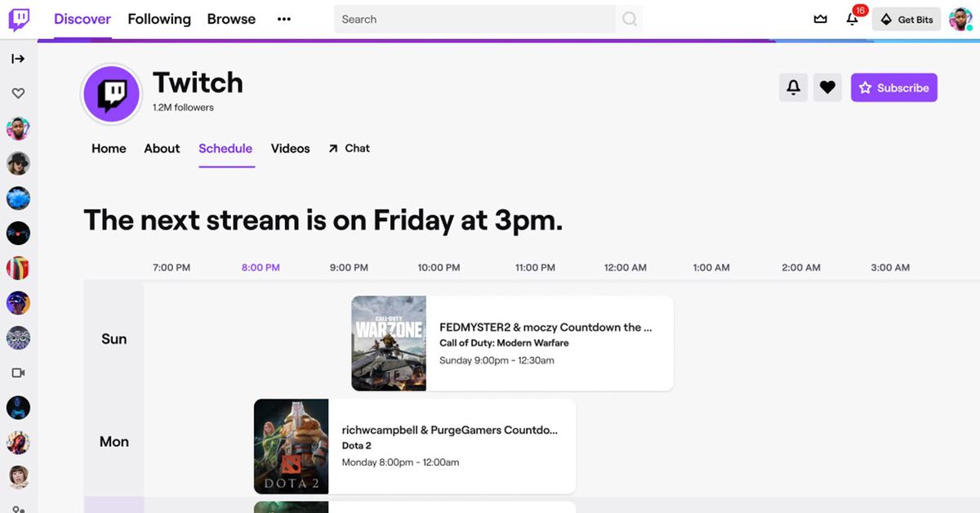The image size is (980, 513).
Task: Click the highlighted 8:00 PM time label
Action: coord(261,268)
